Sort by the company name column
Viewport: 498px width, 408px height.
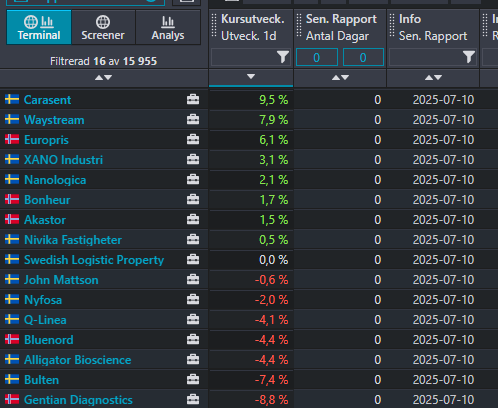(103, 78)
